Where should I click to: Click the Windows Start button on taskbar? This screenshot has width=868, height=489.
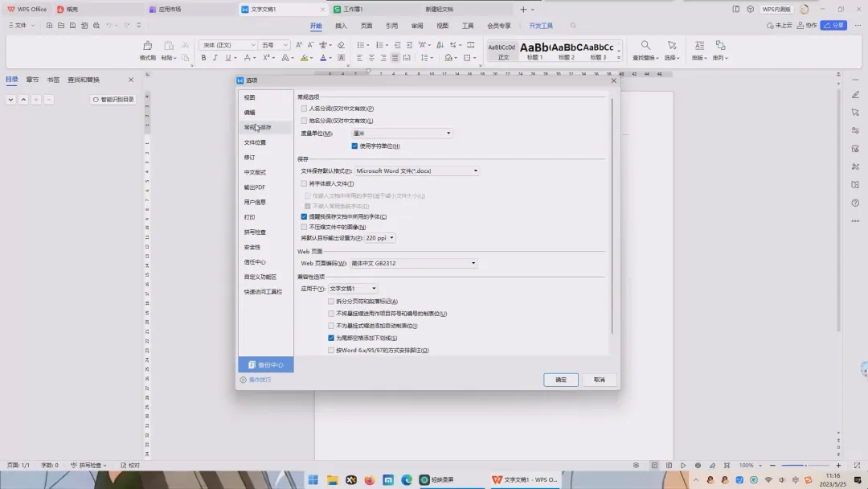coord(313,479)
